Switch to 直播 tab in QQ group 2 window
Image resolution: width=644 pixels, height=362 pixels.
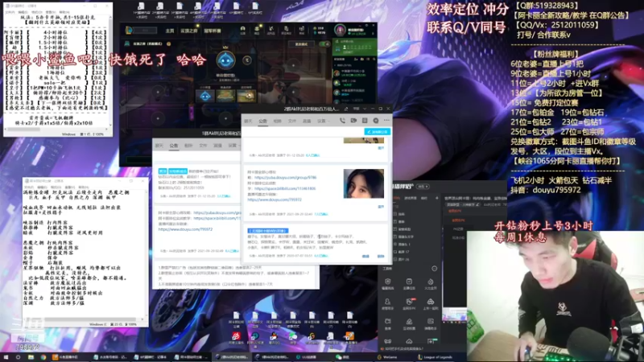[x=307, y=121]
